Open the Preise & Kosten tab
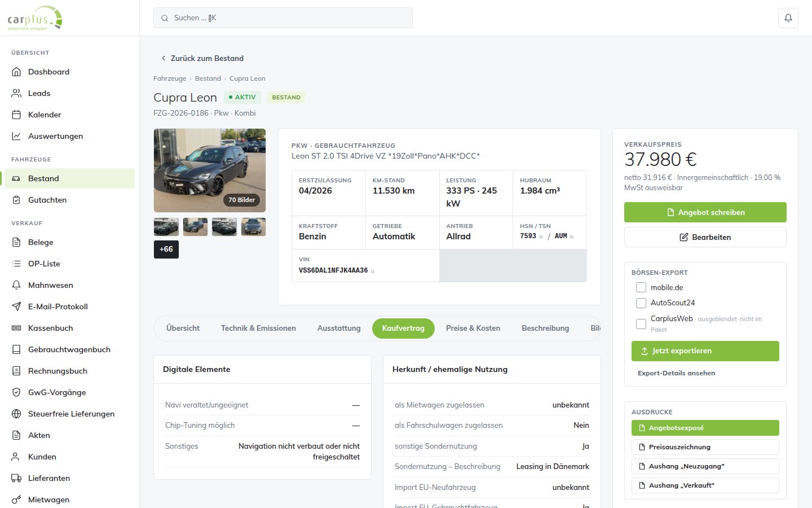Viewport: 812px width, 508px height. [x=473, y=328]
